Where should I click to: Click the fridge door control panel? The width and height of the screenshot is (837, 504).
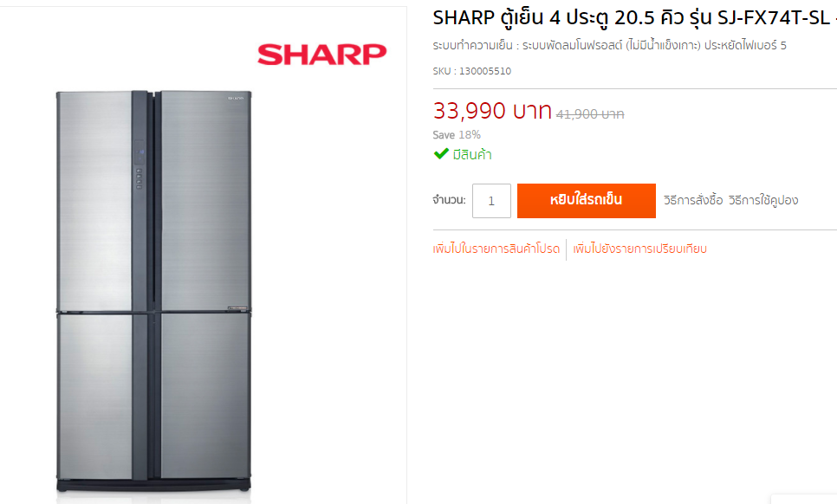click(139, 165)
